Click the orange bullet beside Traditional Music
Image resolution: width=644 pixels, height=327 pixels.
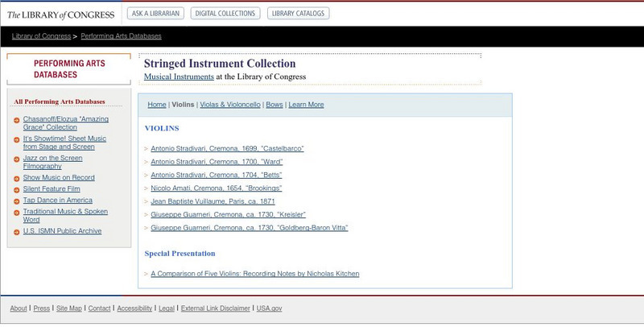tap(16, 213)
